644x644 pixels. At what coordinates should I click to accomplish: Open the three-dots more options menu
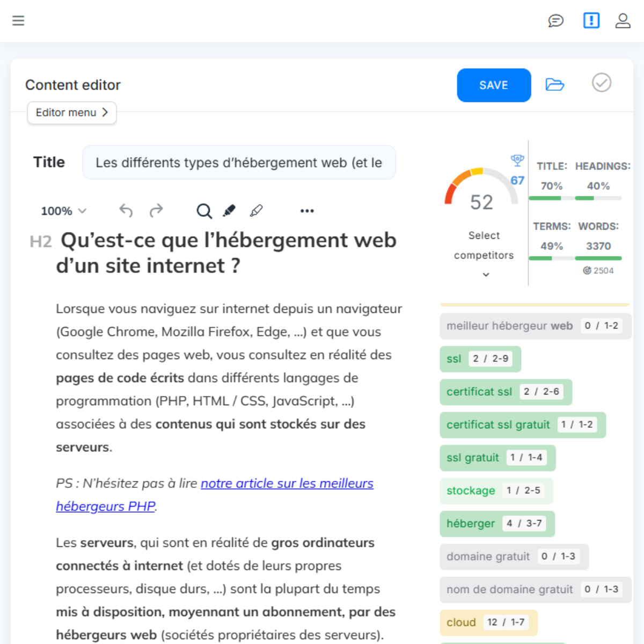tap(307, 211)
